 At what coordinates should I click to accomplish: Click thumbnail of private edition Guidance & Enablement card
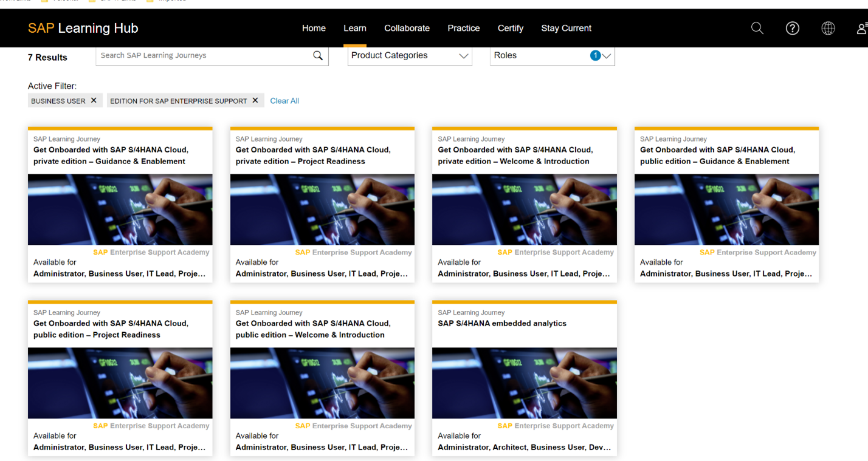[120, 210]
